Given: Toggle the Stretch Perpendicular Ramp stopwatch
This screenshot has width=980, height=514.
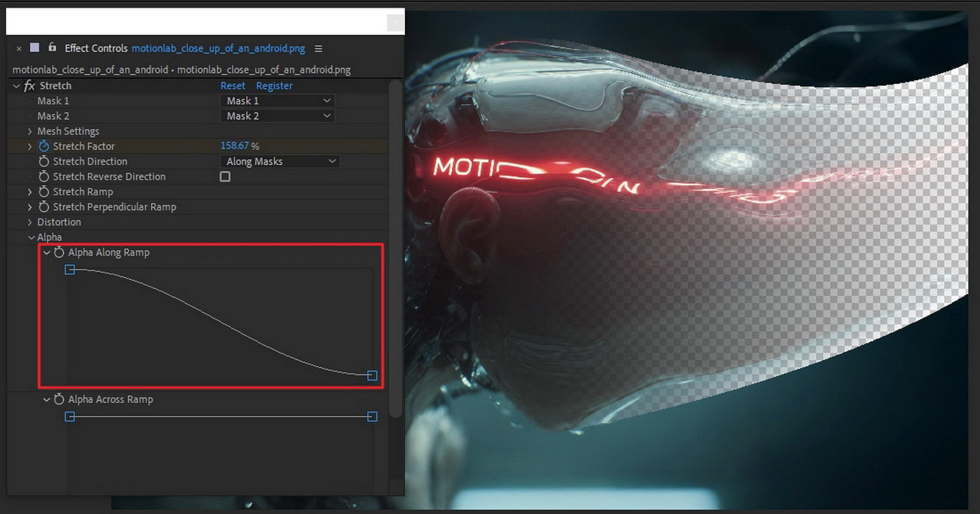Looking at the screenshot, I should point(44,207).
